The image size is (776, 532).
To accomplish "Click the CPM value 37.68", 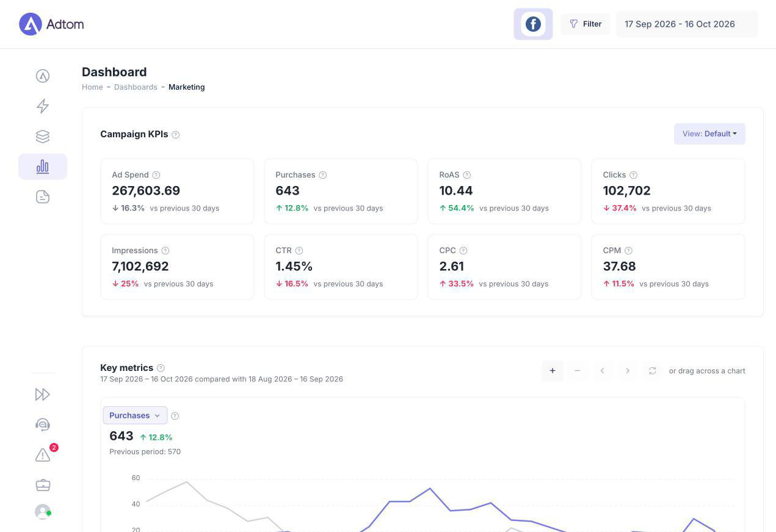I will point(619,267).
